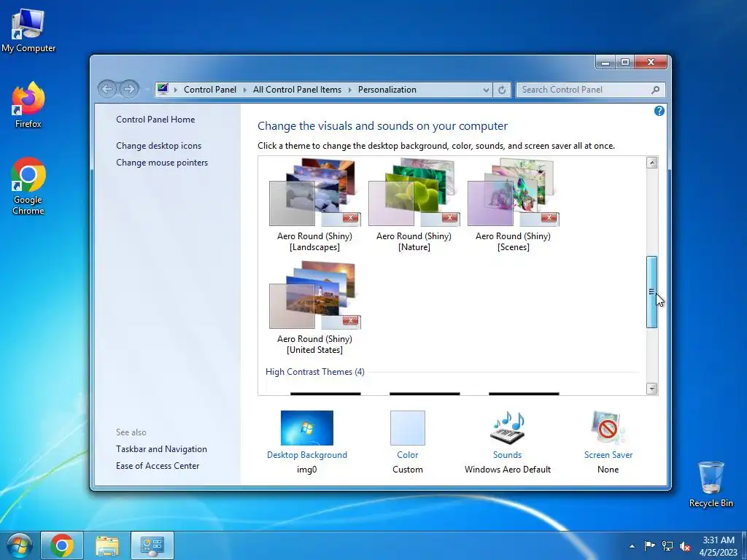The image size is (747, 560).
Task: Open the window Color swatch
Action: tap(408, 427)
